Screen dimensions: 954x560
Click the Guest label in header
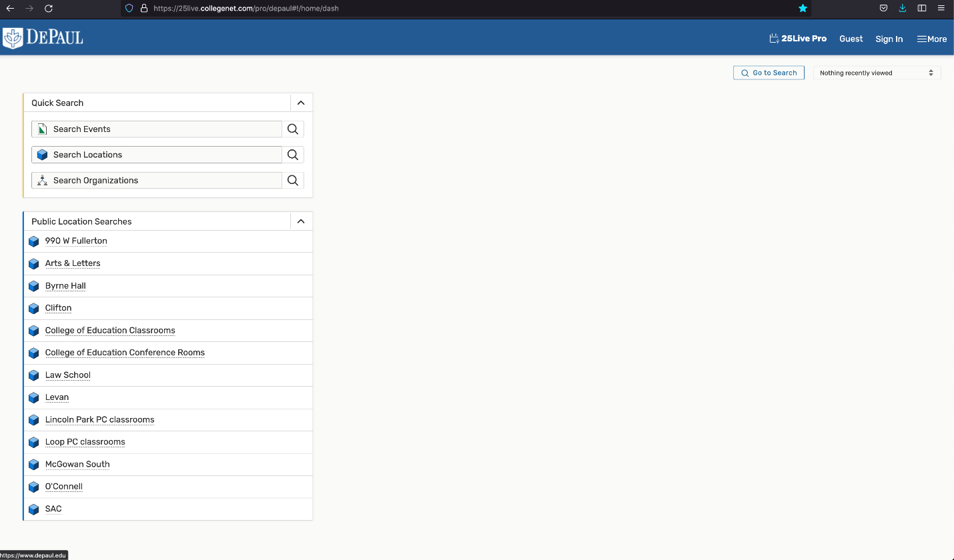click(x=851, y=39)
